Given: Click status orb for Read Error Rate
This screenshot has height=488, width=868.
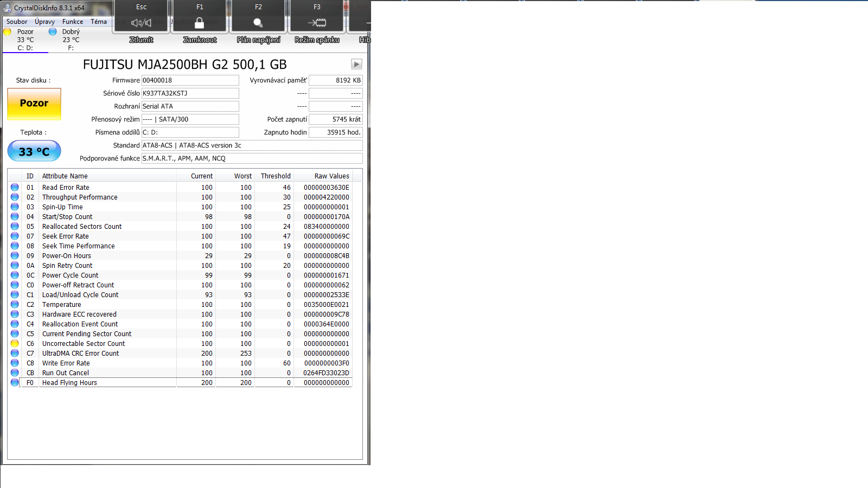Looking at the screenshot, I should [x=15, y=187].
